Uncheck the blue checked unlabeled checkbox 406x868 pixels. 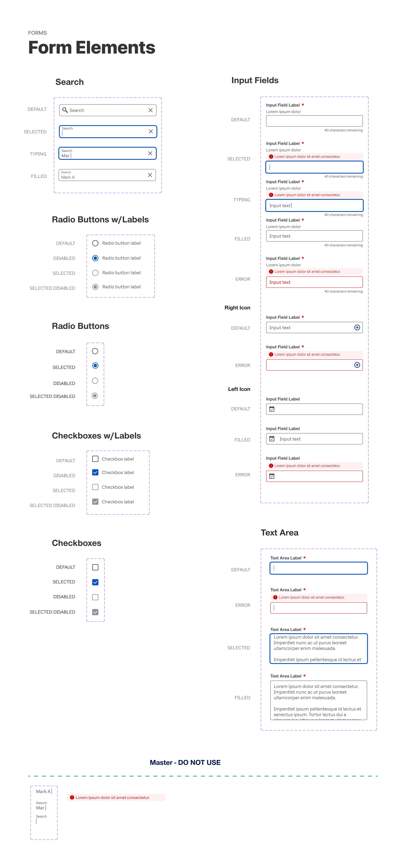tap(95, 582)
